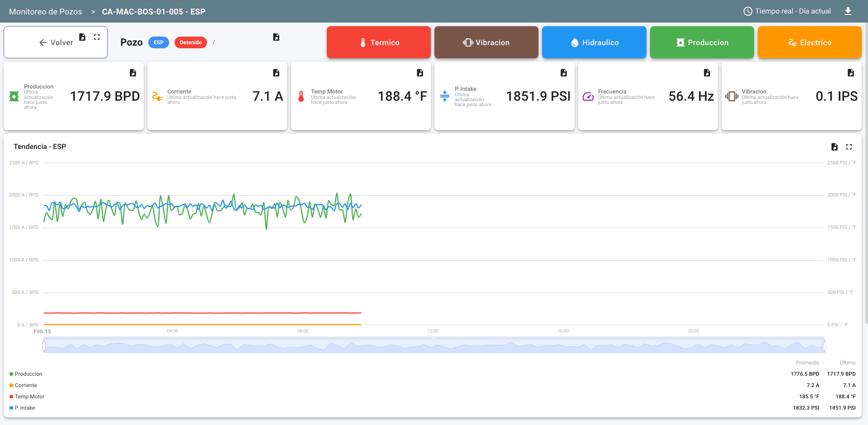Expand the Tendencia chart to fullscreen
This screenshot has height=425, width=868.
(849, 147)
